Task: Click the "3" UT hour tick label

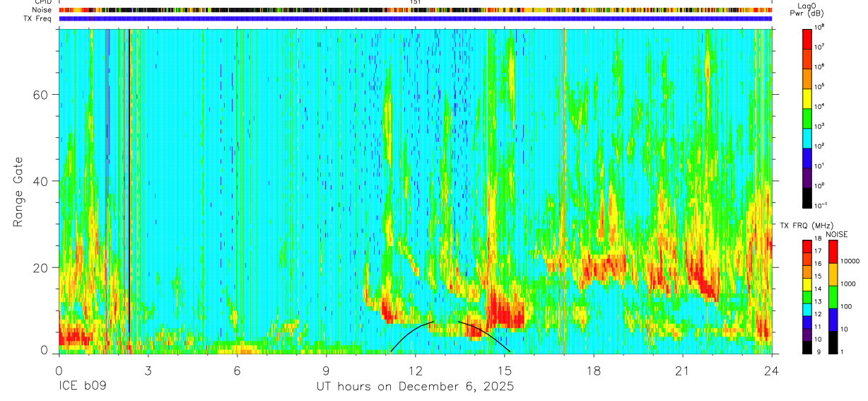Action: 148,371
